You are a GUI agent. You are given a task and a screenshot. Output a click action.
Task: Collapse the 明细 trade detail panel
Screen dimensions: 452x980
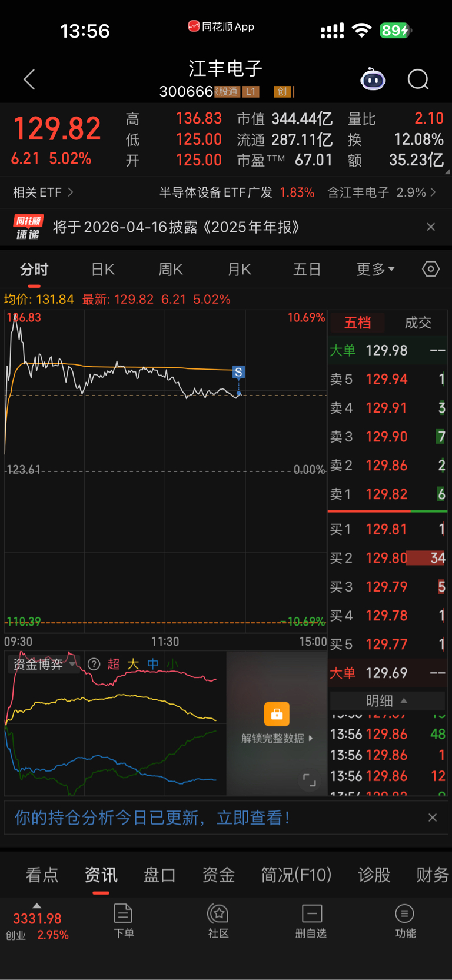[387, 700]
